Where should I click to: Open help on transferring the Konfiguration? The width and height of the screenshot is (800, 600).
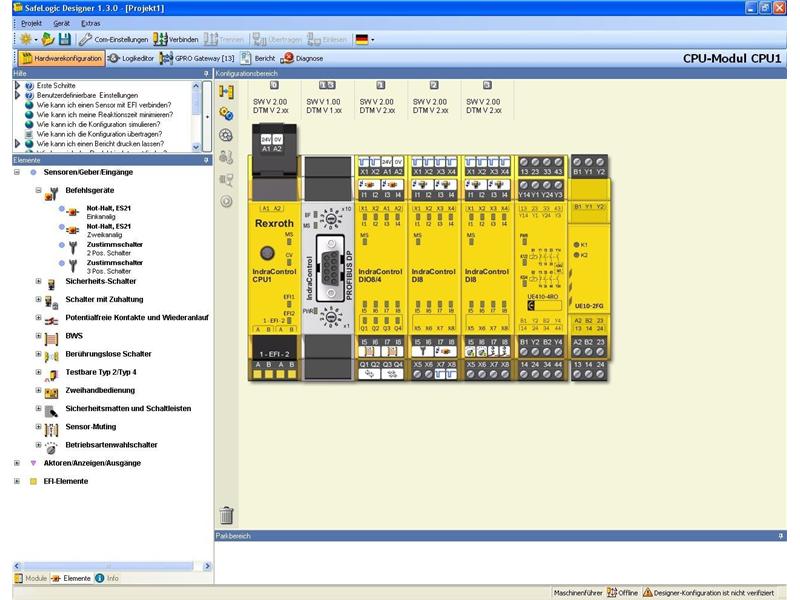click(x=99, y=134)
